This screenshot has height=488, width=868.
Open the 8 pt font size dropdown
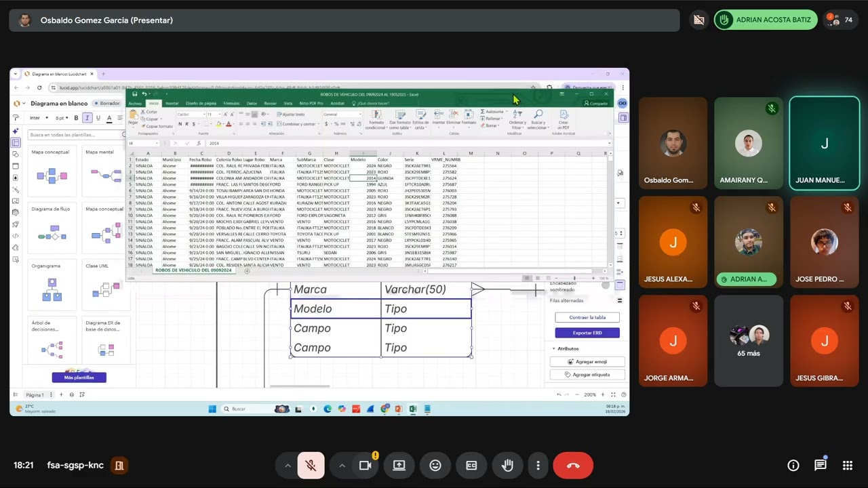pyautogui.click(x=62, y=118)
